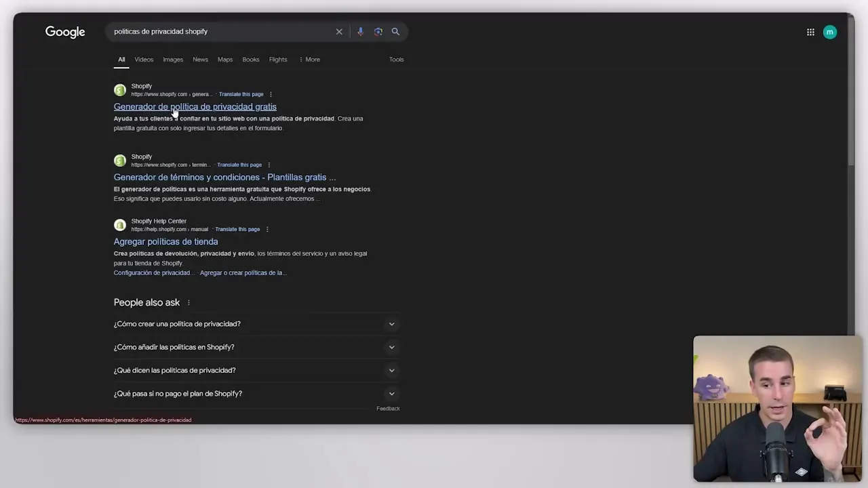Open 'Generador de política de privacidad gratis' link

195,106
